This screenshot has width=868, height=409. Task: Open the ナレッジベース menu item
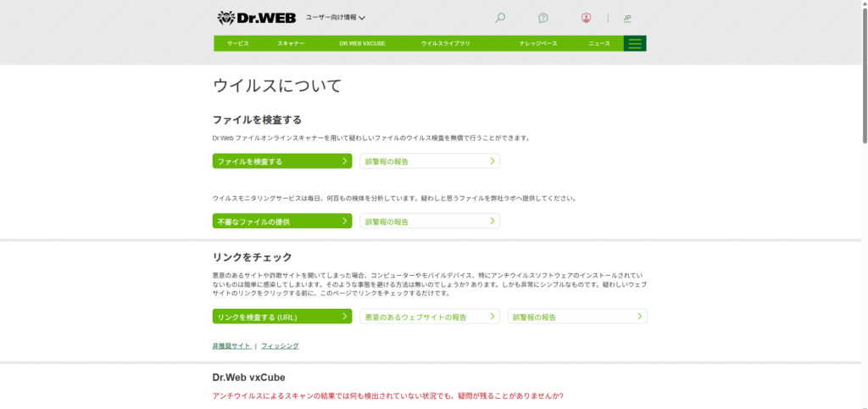538,43
